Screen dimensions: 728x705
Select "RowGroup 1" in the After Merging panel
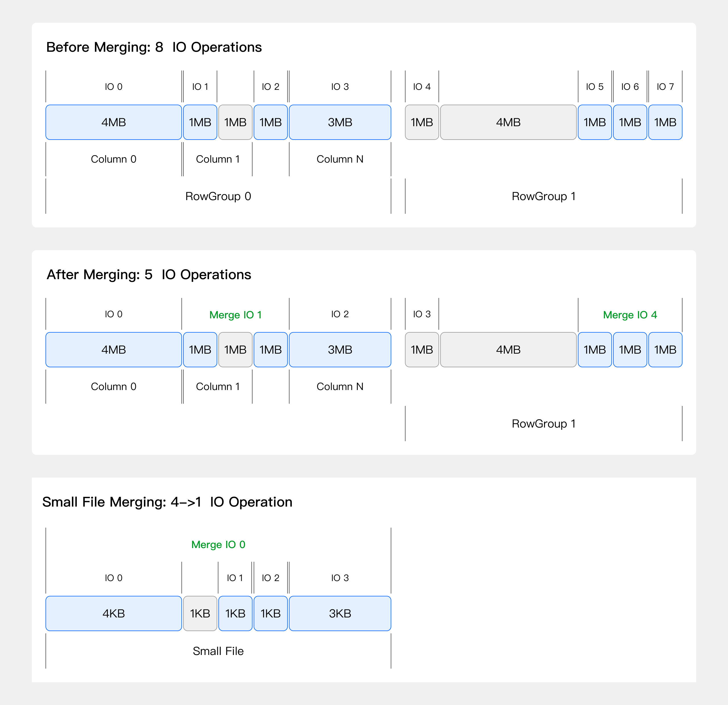543,424
